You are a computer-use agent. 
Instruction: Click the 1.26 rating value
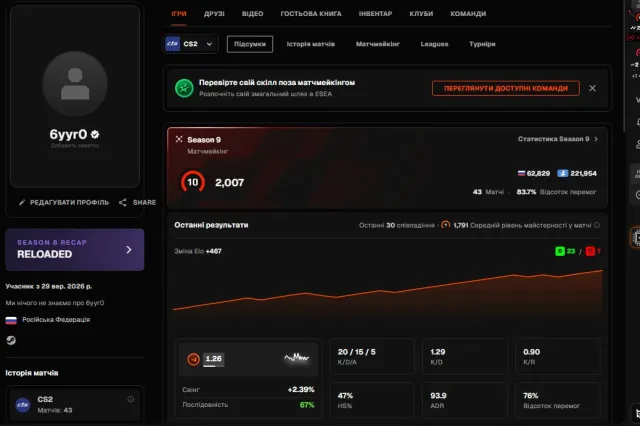(x=213, y=359)
